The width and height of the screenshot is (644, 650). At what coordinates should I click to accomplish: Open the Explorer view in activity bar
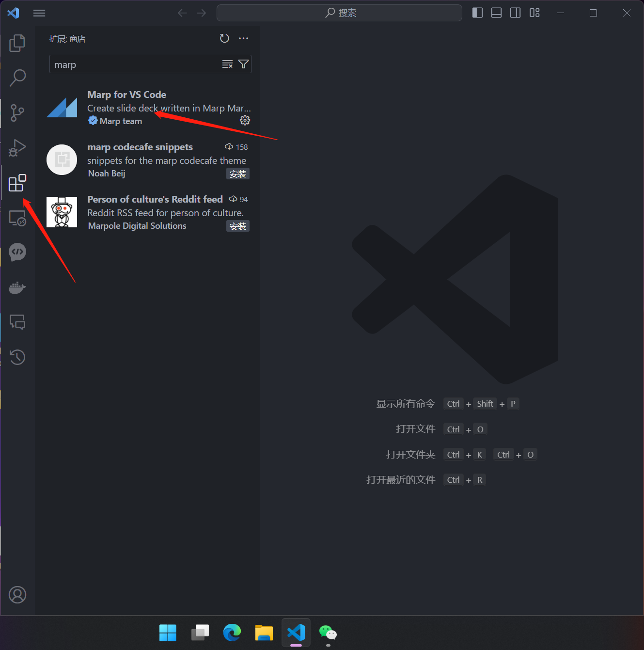tap(17, 43)
